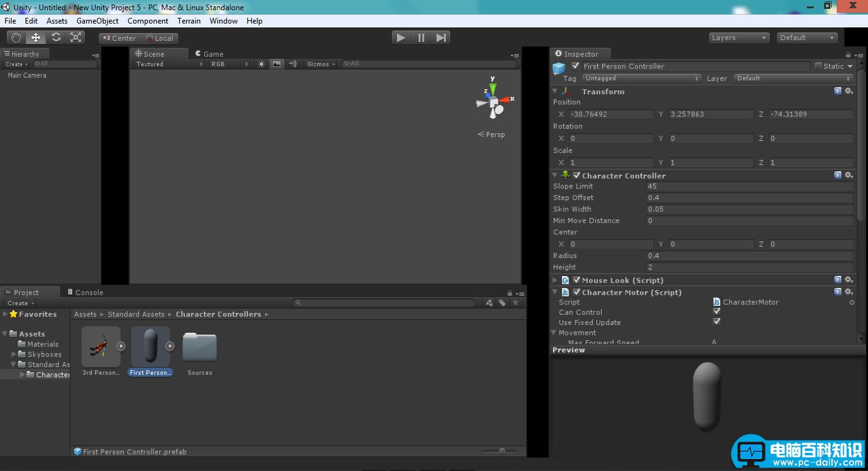Click Inspector lock icon
Screen dimensions: 868x471
click(x=848, y=54)
